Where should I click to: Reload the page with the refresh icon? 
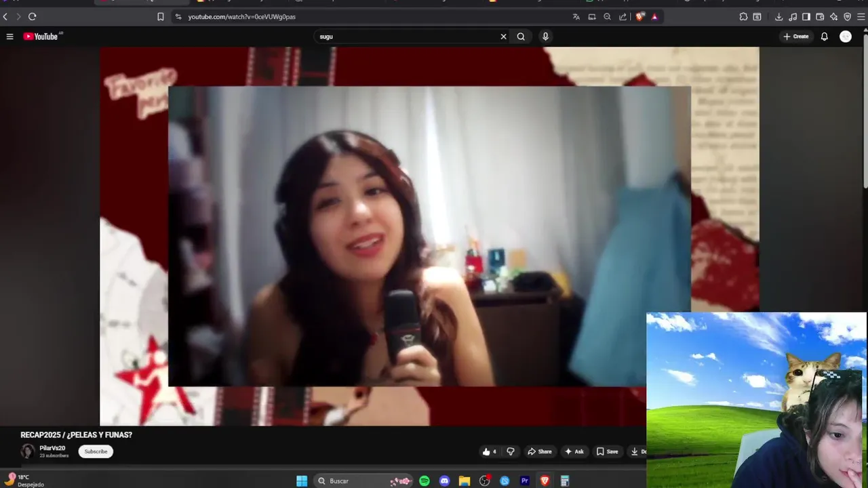point(32,16)
